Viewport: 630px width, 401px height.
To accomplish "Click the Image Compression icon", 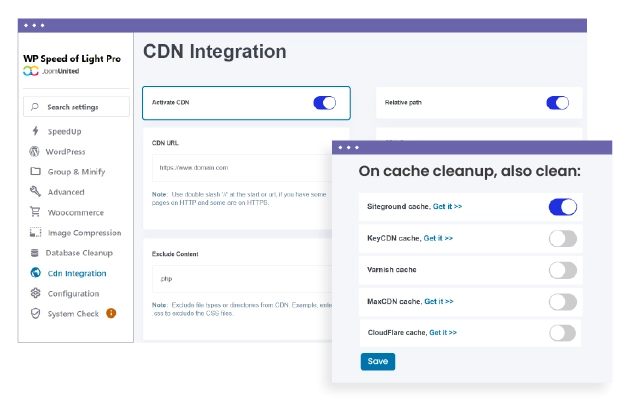I will (35, 232).
